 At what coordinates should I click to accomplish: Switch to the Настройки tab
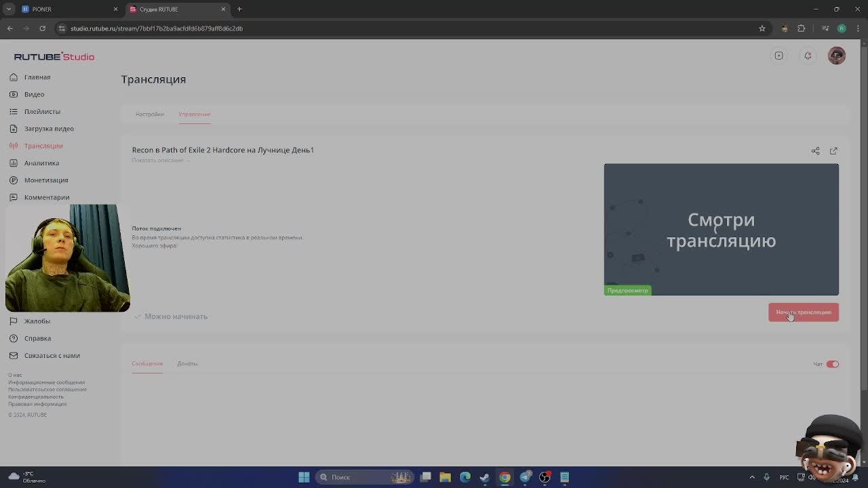(150, 114)
